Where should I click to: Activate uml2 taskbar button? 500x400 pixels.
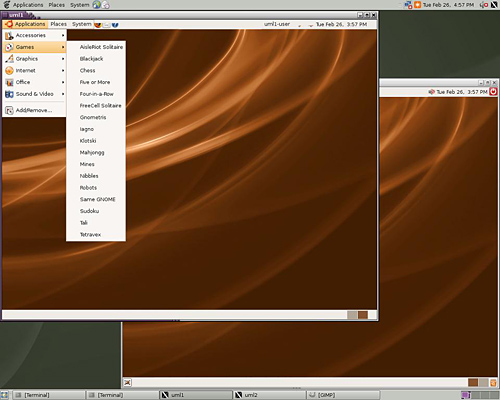coord(269,395)
